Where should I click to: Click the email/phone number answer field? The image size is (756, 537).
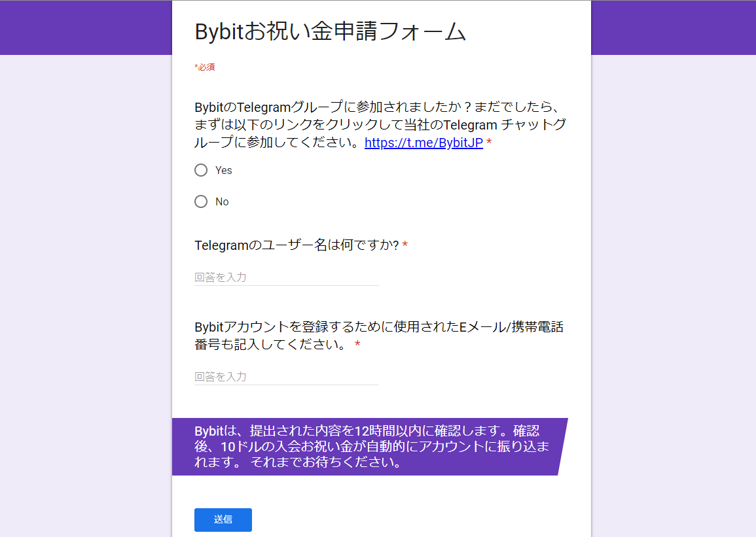pos(287,377)
